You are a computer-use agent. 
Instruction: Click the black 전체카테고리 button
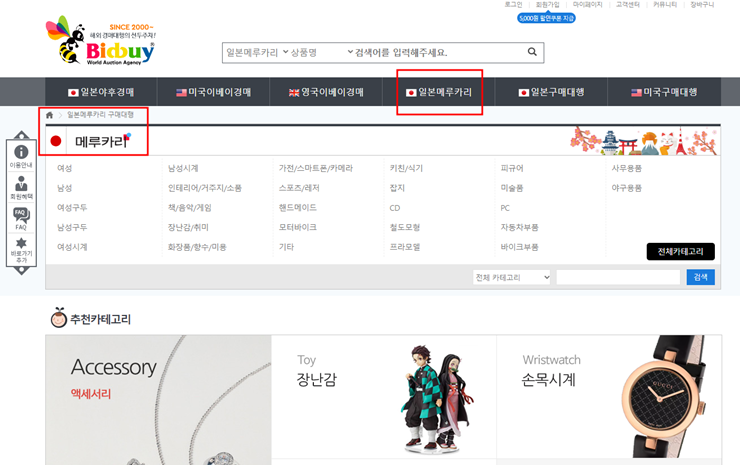point(681,252)
